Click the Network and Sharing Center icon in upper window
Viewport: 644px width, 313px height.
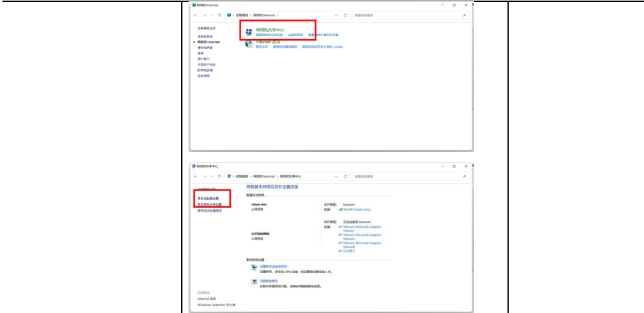point(249,32)
